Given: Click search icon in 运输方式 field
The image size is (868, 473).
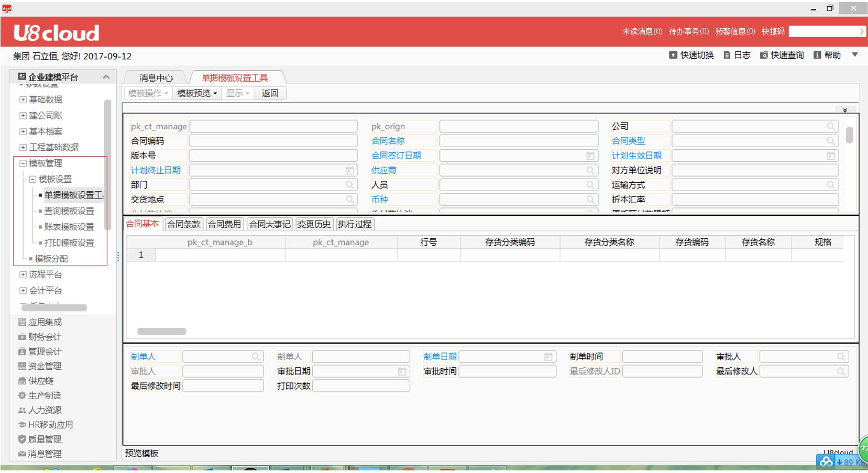Looking at the screenshot, I should click(831, 185).
